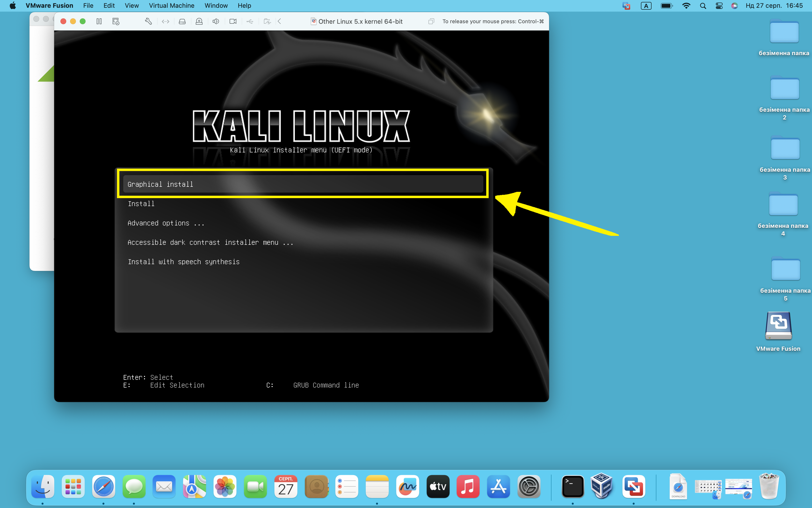Click the USB devices toolbar icon
This screenshot has height=508, width=812.
(x=250, y=22)
